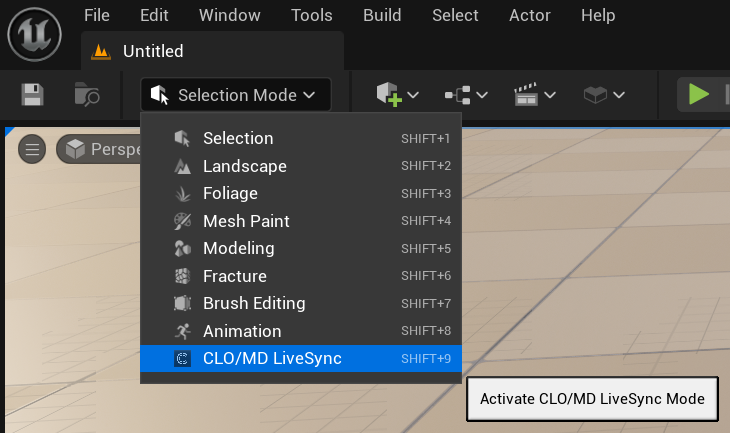Click the platforms box toolbar icon
The image size is (730, 433).
(596, 95)
